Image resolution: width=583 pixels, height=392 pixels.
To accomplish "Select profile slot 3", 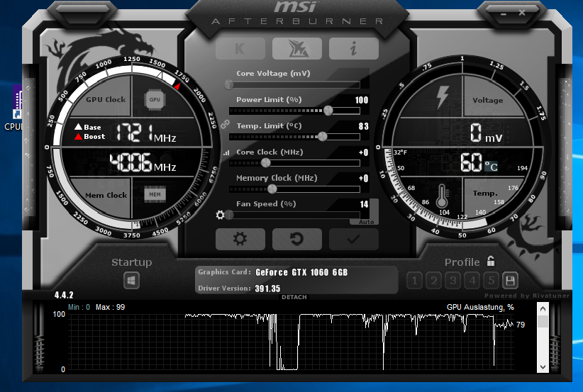I will coord(453,281).
